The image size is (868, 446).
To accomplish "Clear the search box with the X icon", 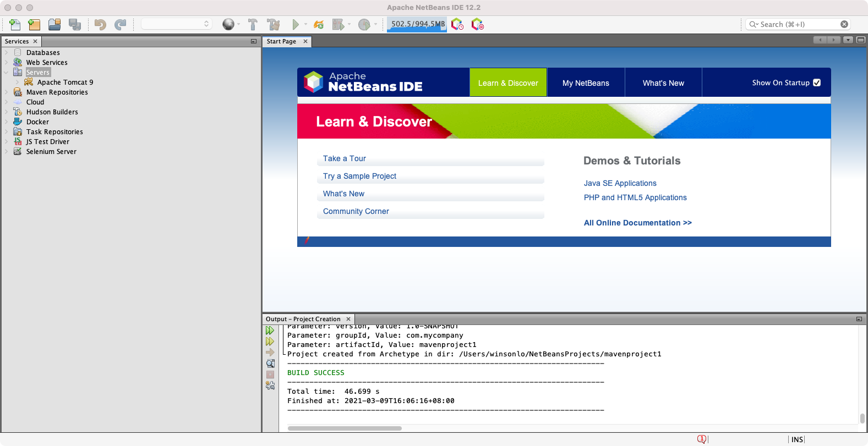I will click(x=844, y=24).
